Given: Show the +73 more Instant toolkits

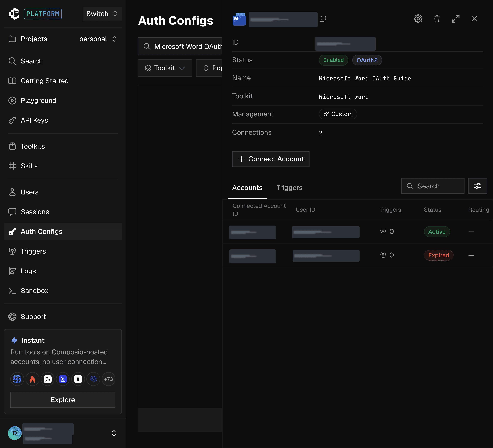Looking at the screenshot, I should click(x=109, y=379).
